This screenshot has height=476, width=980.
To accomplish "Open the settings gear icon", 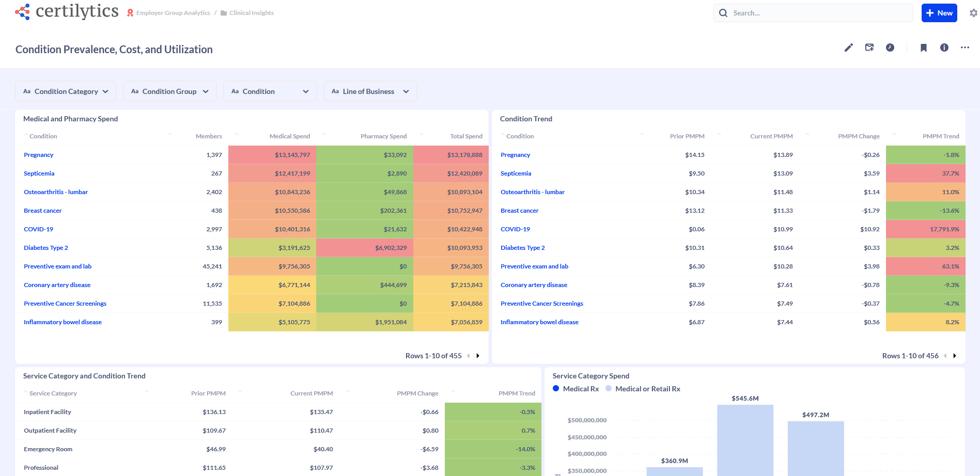I will [x=973, y=12].
